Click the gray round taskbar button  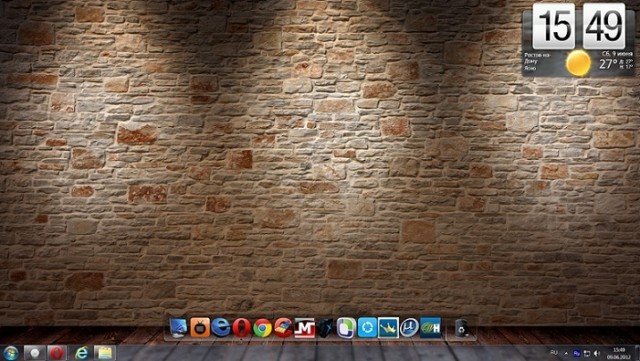click(34, 353)
